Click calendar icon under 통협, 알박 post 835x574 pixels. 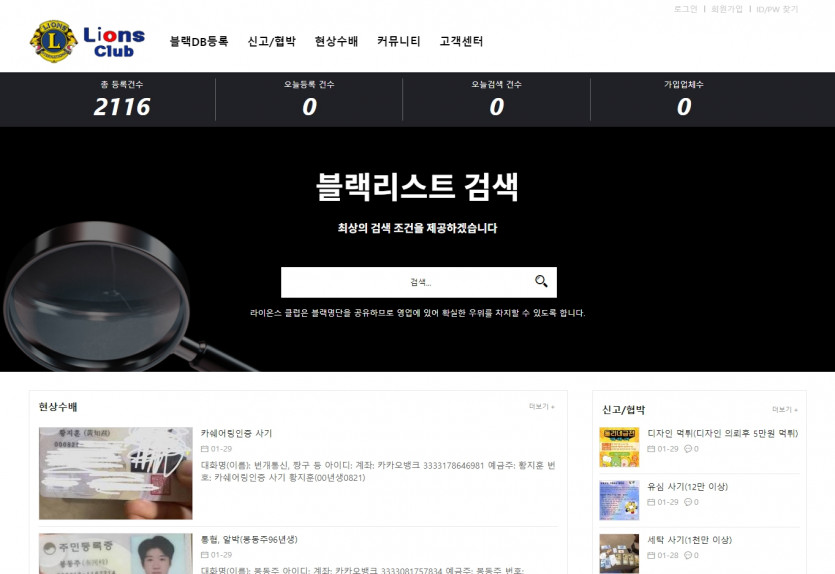point(205,555)
